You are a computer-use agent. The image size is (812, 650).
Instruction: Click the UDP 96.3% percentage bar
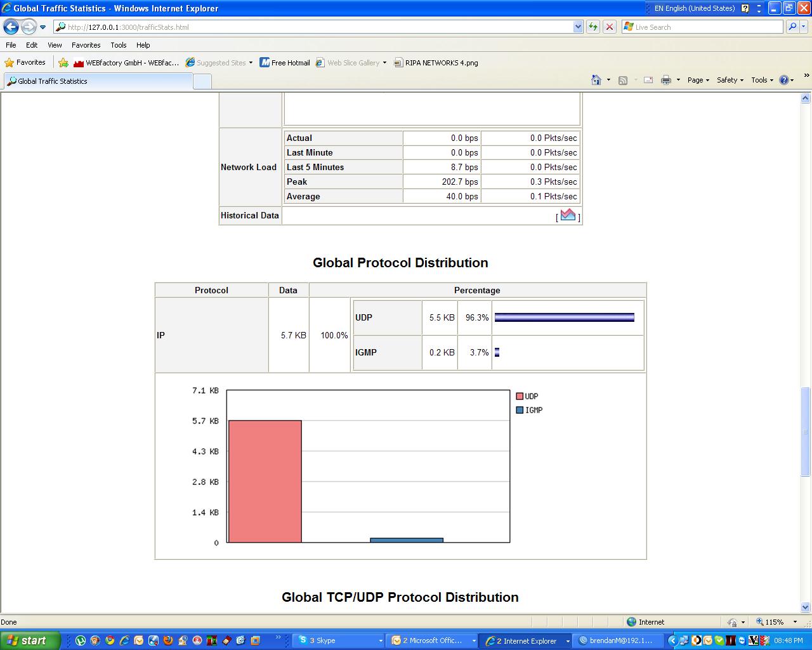coord(565,317)
